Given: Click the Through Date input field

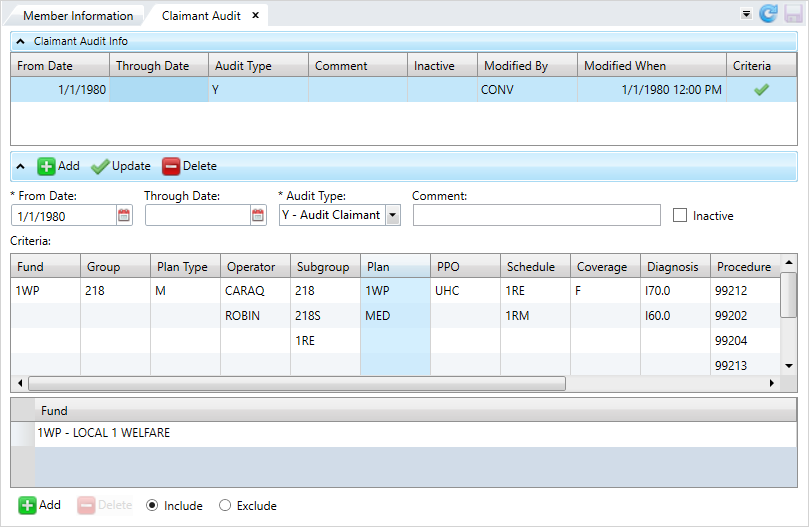Looking at the screenshot, I should [198, 216].
